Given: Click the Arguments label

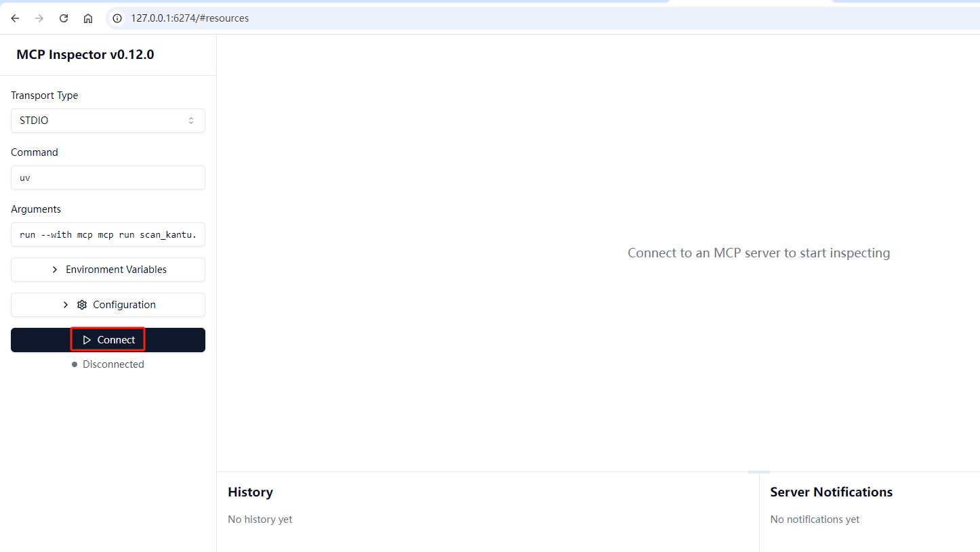Looking at the screenshot, I should point(36,209).
